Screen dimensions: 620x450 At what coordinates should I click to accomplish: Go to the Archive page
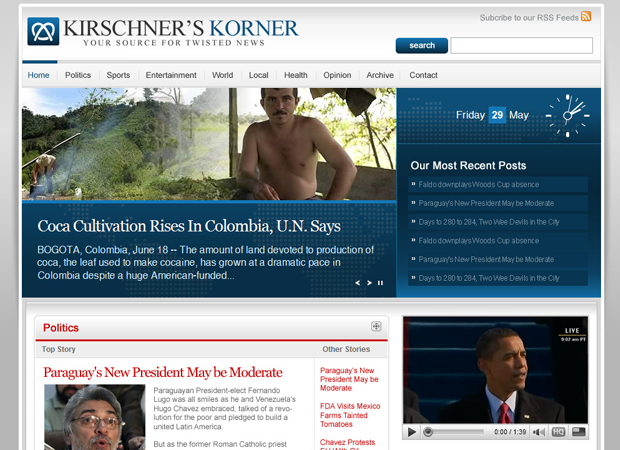pos(380,75)
